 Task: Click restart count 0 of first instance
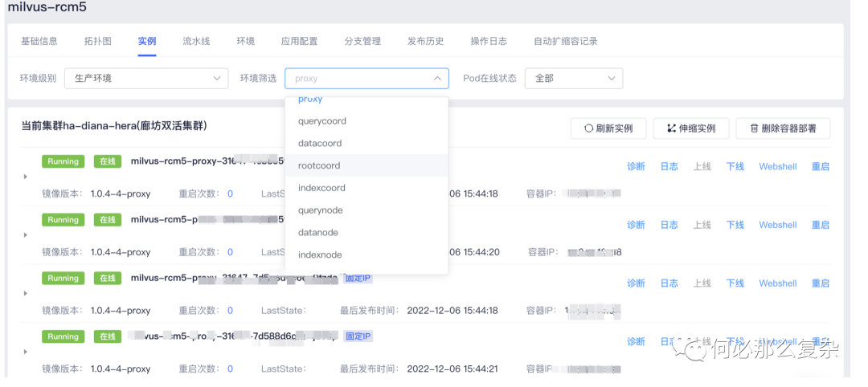pyautogui.click(x=231, y=193)
